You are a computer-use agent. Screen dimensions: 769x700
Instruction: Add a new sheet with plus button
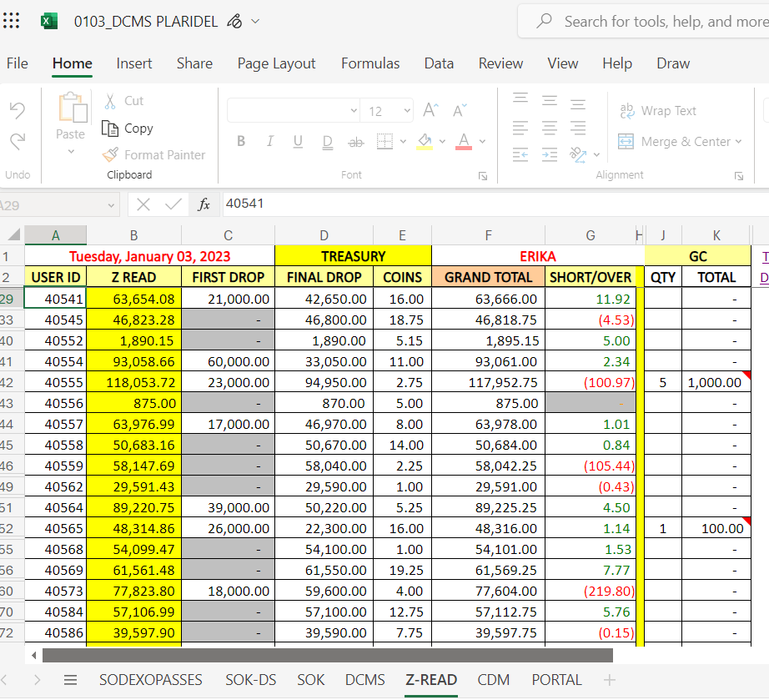pos(609,680)
